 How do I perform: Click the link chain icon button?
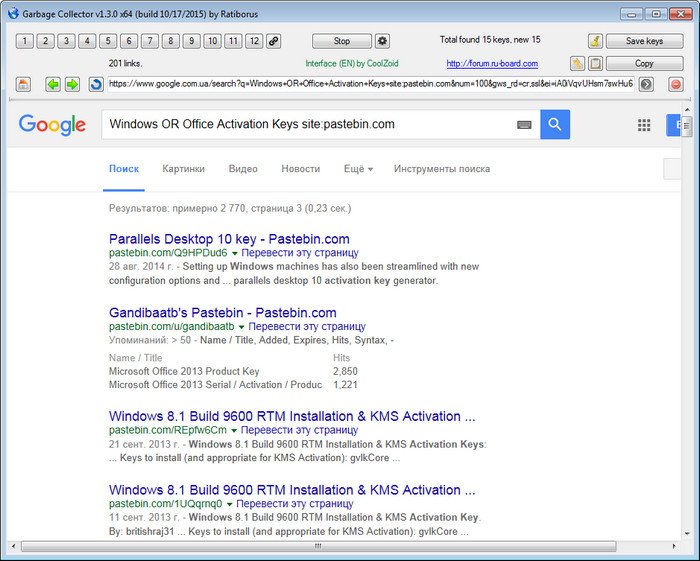[x=273, y=41]
